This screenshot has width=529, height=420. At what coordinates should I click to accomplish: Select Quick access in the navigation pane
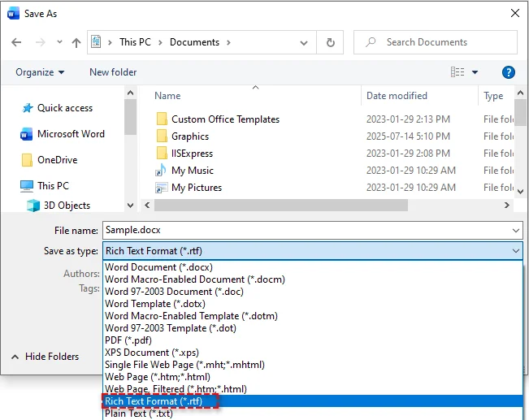point(65,108)
